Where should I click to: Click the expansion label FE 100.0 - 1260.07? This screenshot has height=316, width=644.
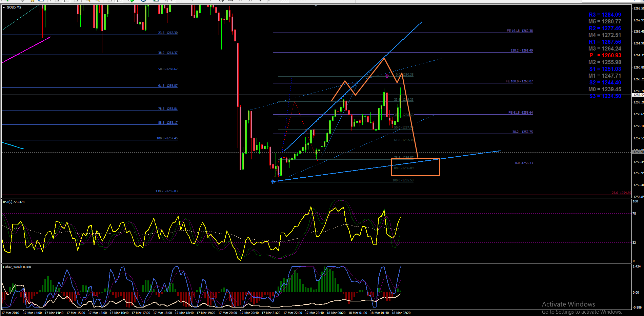519,81
